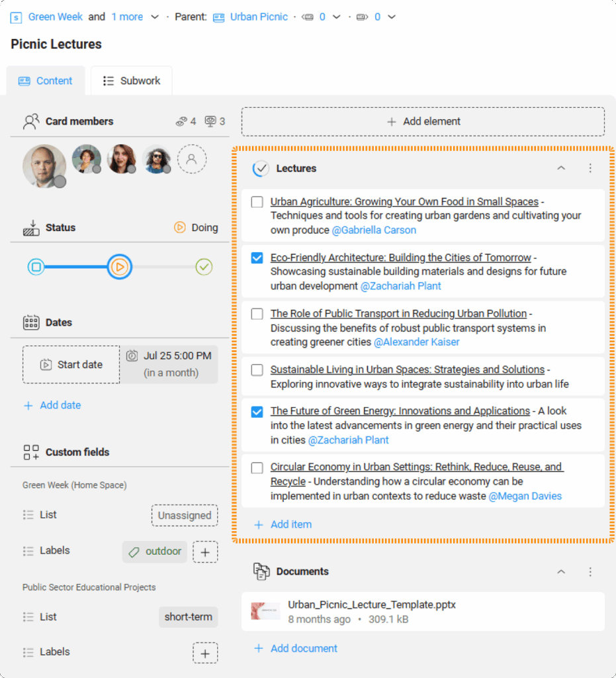The image size is (616, 678).
Task: Click the Not Started status square icon
Action: click(x=36, y=267)
